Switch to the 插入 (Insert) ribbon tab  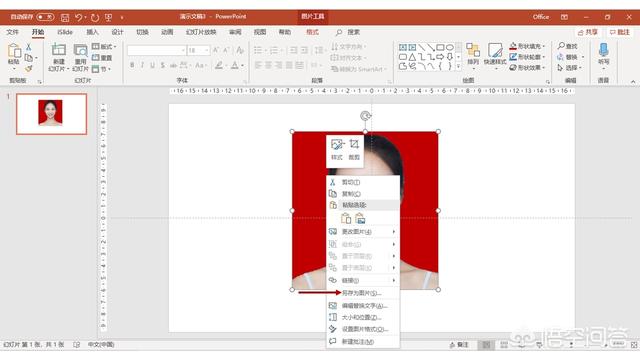pyautogui.click(x=92, y=32)
